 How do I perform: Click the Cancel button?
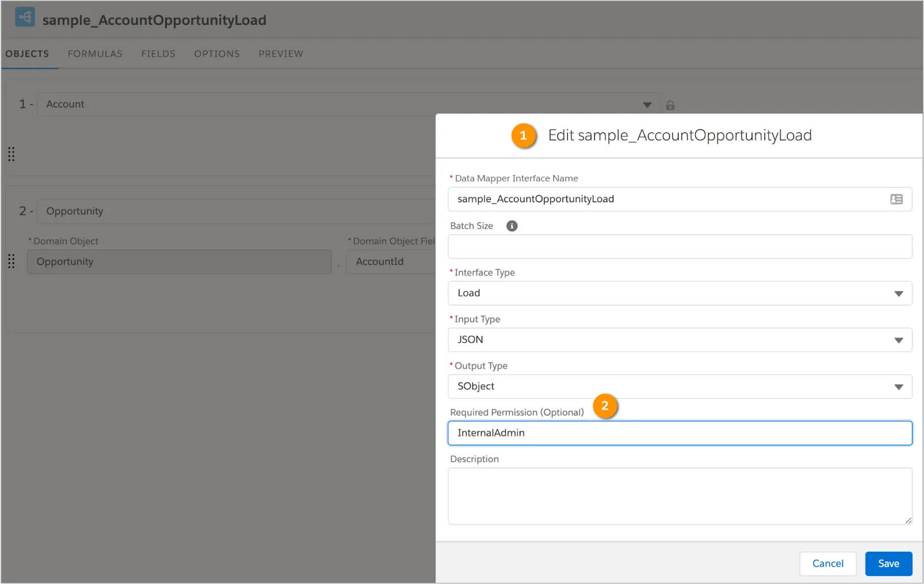coord(828,564)
